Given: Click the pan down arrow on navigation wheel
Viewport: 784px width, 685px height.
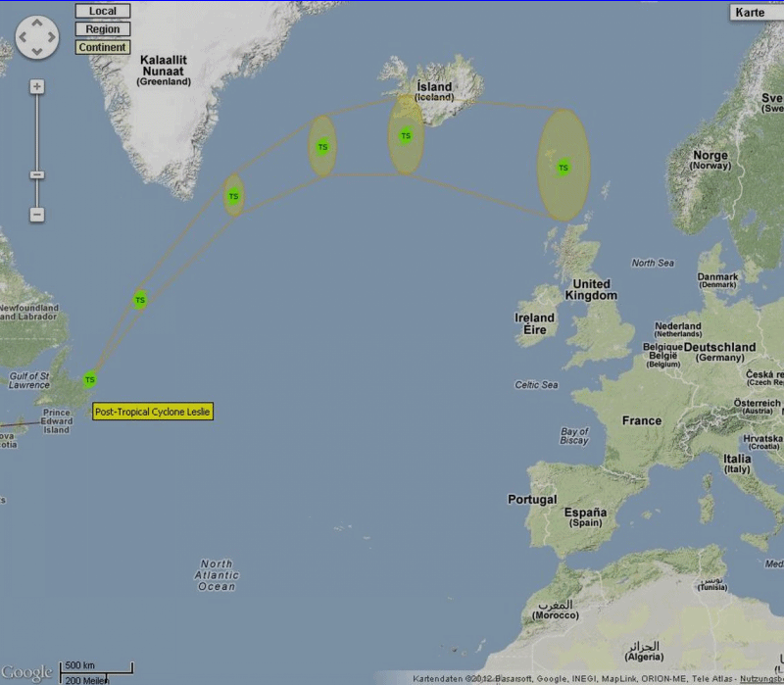Looking at the screenshot, I should pos(37,52).
